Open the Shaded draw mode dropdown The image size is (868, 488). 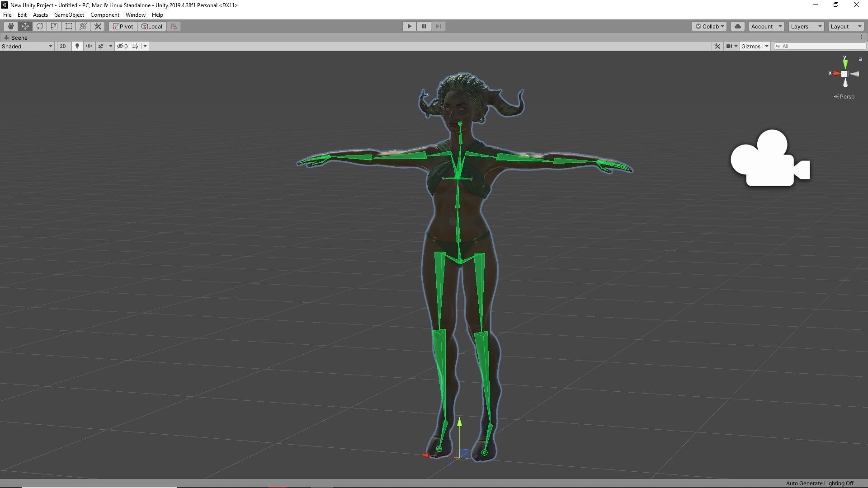pyautogui.click(x=27, y=46)
